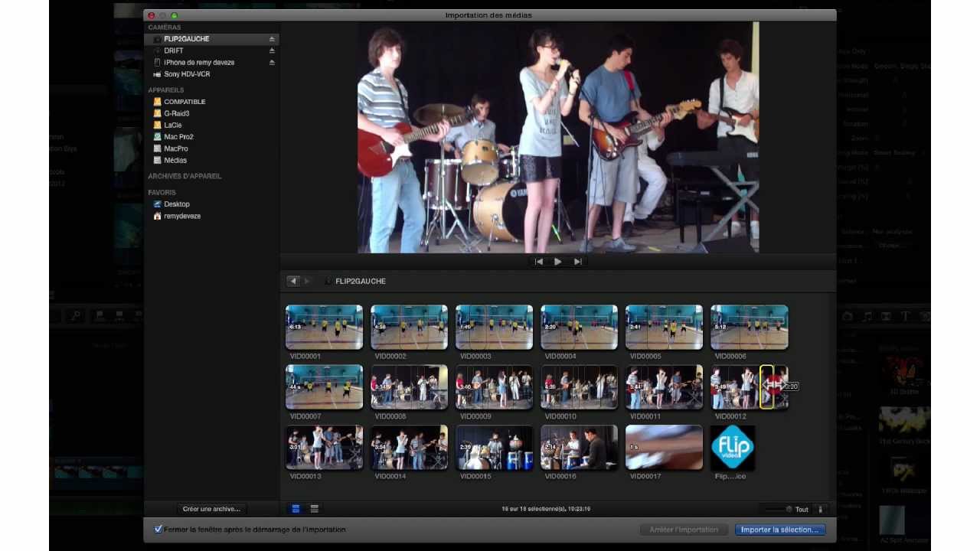The height and width of the screenshot is (551, 980).
Task: Select clip VID00002 thumbnail
Action: (410, 327)
